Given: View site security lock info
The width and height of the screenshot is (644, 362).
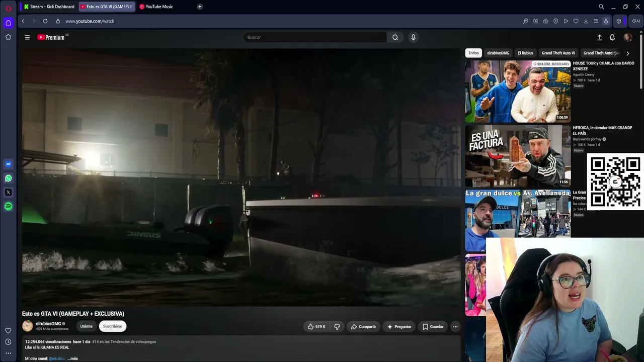Looking at the screenshot, I should pyautogui.click(x=58, y=21).
